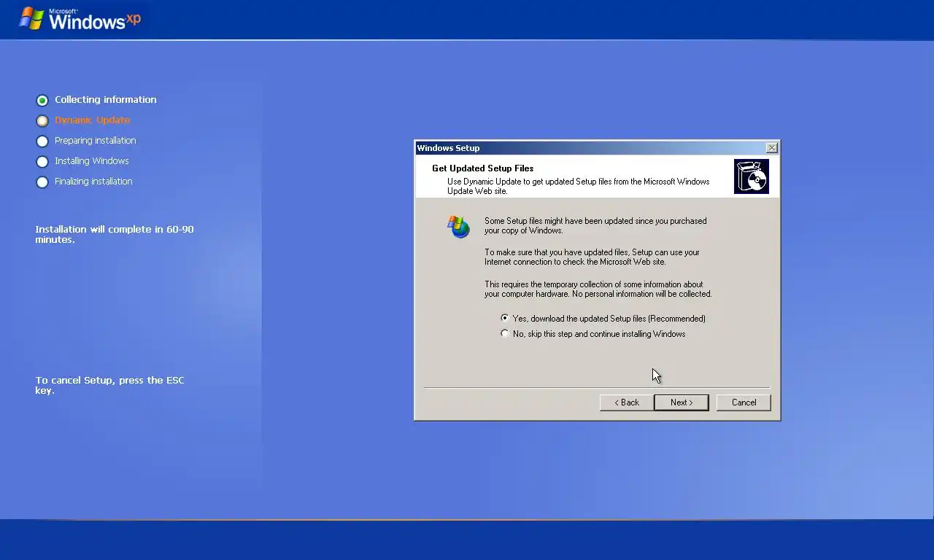
Task: Cancel the Windows Setup dialog
Action: click(744, 402)
